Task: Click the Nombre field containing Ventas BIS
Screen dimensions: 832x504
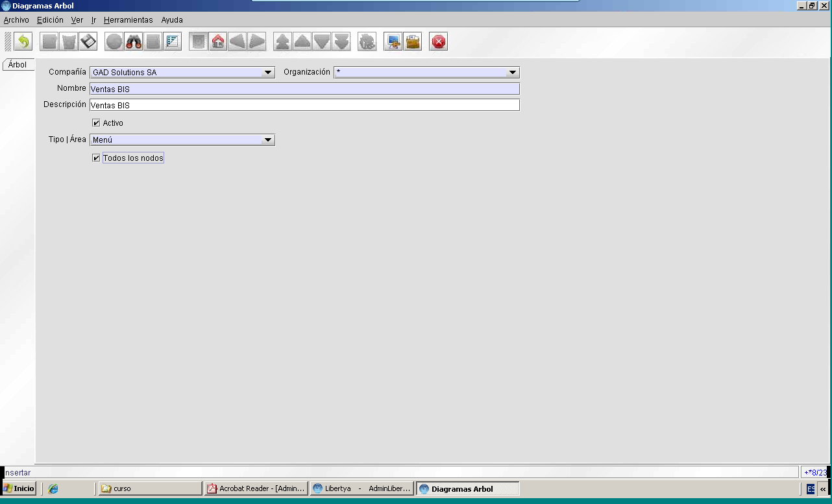Action: [x=304, y=89]
